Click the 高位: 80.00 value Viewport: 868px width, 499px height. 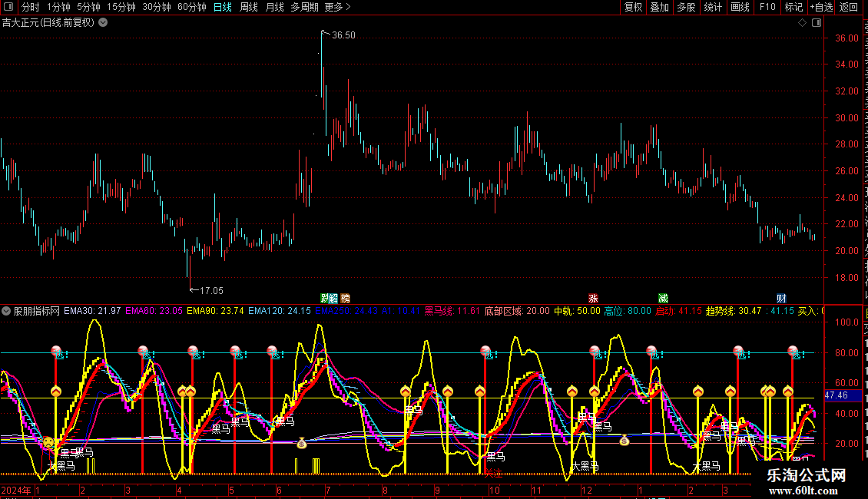tap(628, 311)
